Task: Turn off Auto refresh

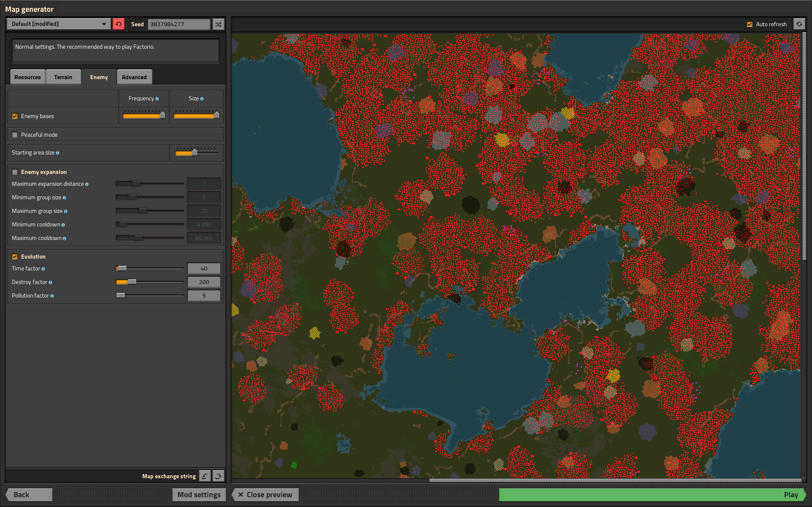Action: [x=750, y=24]
